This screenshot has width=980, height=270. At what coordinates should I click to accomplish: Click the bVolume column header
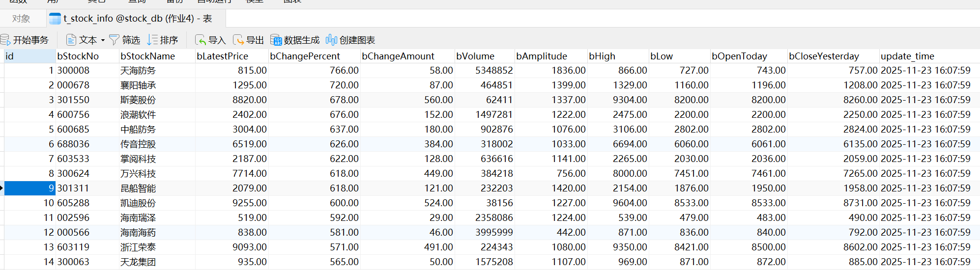[x=475, y=56]
